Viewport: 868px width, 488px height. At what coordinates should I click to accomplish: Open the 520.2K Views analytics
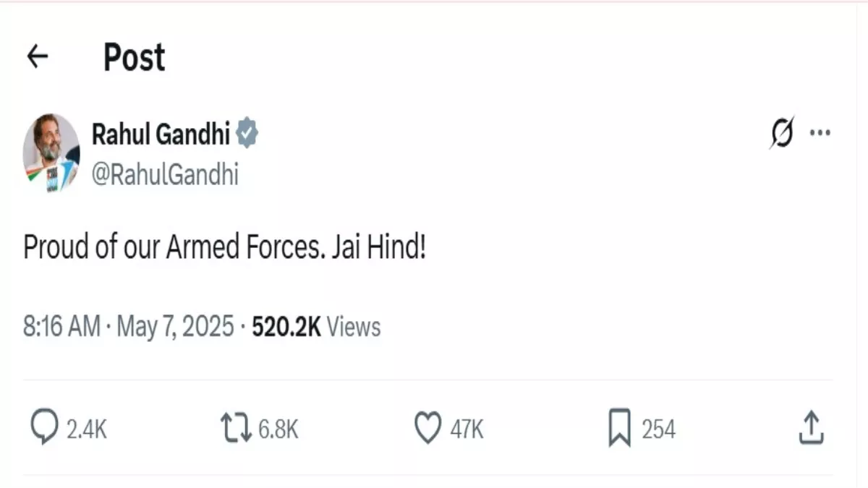(x=316, y=327)
